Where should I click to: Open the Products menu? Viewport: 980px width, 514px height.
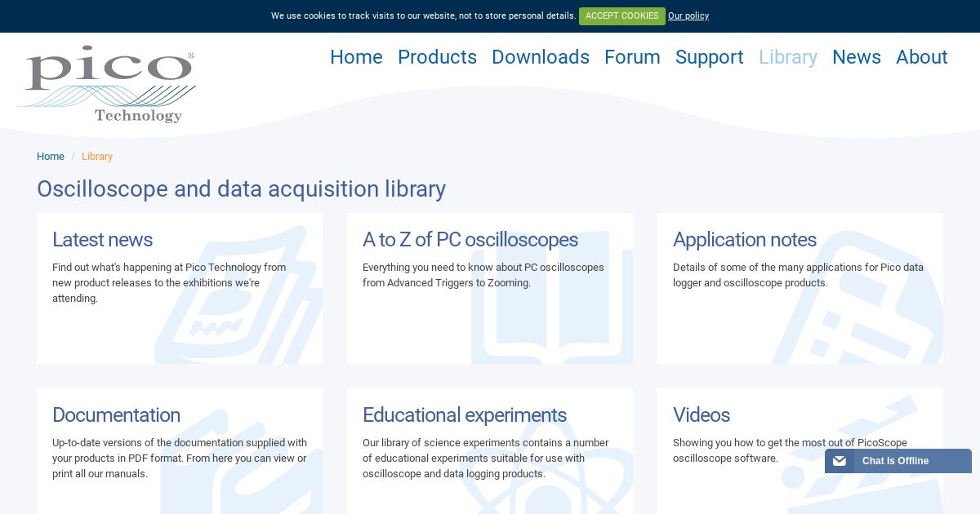point(437,57)
